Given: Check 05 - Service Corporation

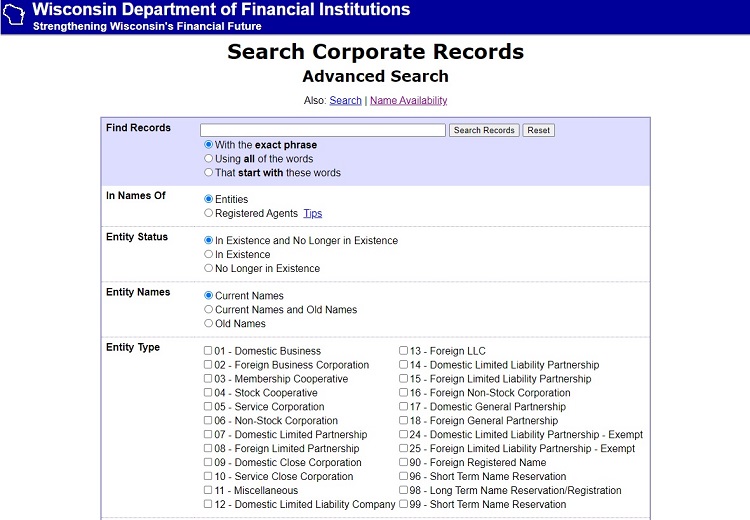Looking at the screenshot, I should pyautogui.click(x=208, y=406).
